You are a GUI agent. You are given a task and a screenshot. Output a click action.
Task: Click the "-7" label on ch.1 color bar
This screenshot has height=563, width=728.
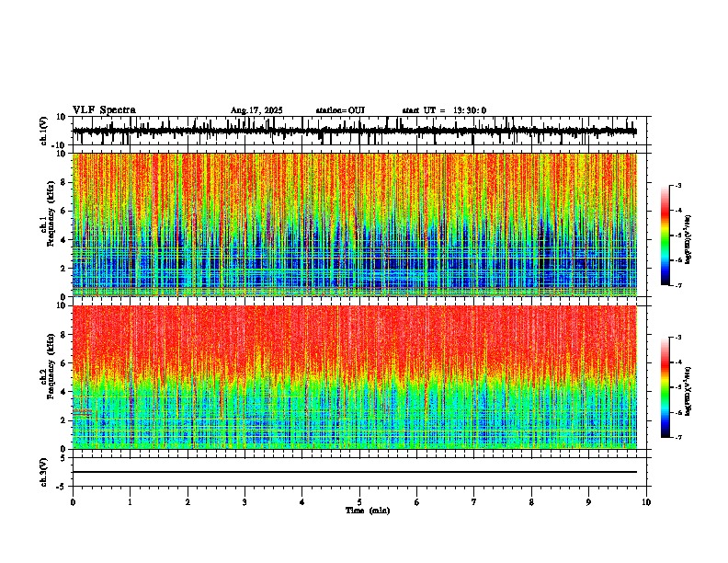(x=678, y=285)
